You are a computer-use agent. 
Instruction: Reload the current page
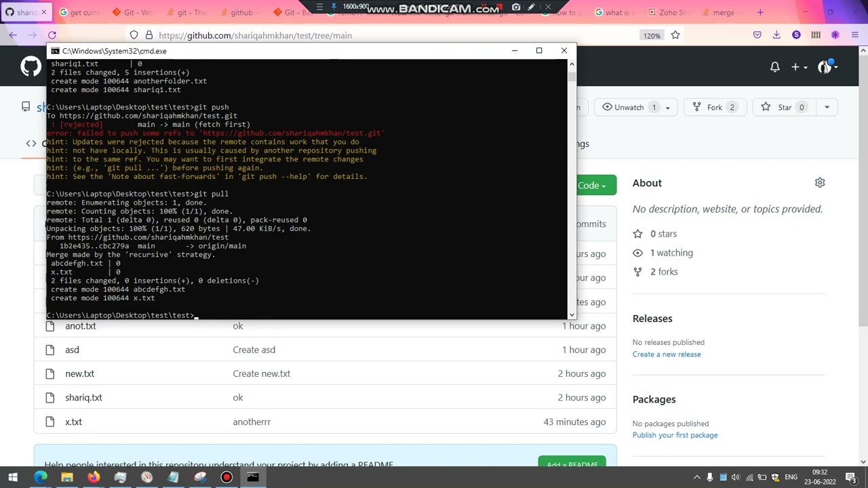[x=52, y=35]
